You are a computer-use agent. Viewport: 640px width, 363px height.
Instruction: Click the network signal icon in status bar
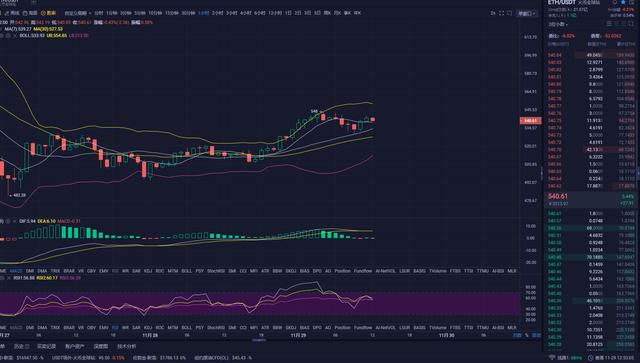click(x=551, y=358)
